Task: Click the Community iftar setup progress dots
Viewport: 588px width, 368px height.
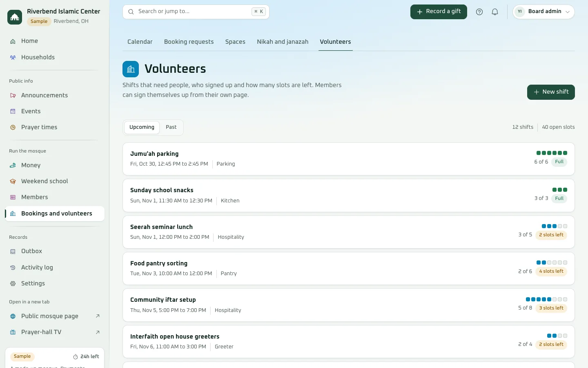Action: pyautogui.click(x=546, y=299)
